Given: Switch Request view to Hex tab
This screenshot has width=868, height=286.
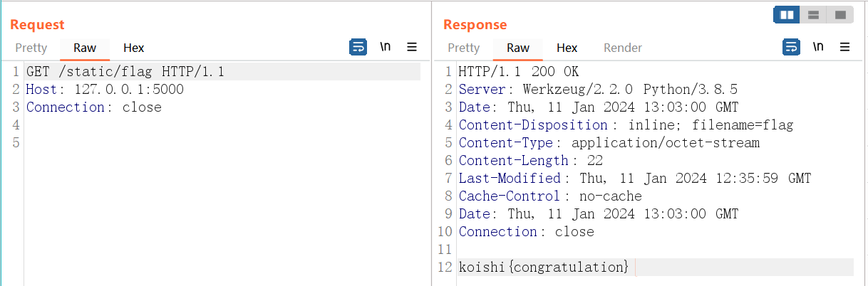Looking at the screenshot, I should point(133,48).
